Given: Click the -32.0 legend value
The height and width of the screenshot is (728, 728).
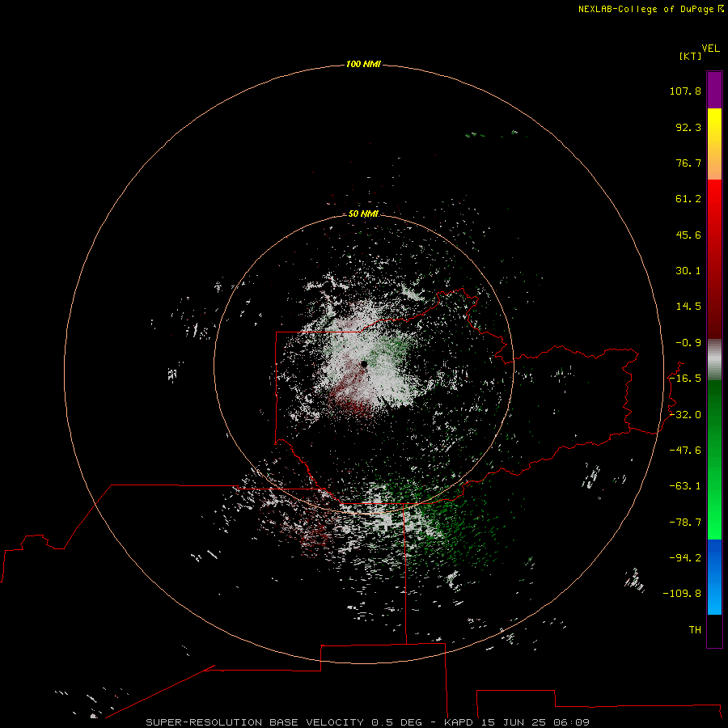Looking at the screenshot, I should (x=685, y=415).
